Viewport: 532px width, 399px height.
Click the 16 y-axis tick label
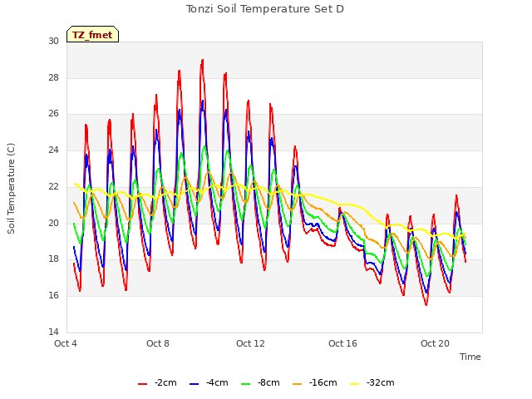point(53,296)
